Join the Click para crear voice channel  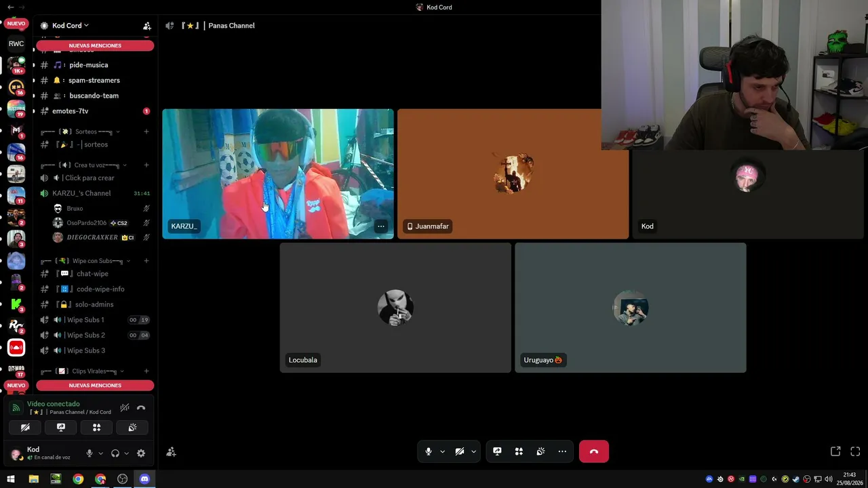coord(95,178)
